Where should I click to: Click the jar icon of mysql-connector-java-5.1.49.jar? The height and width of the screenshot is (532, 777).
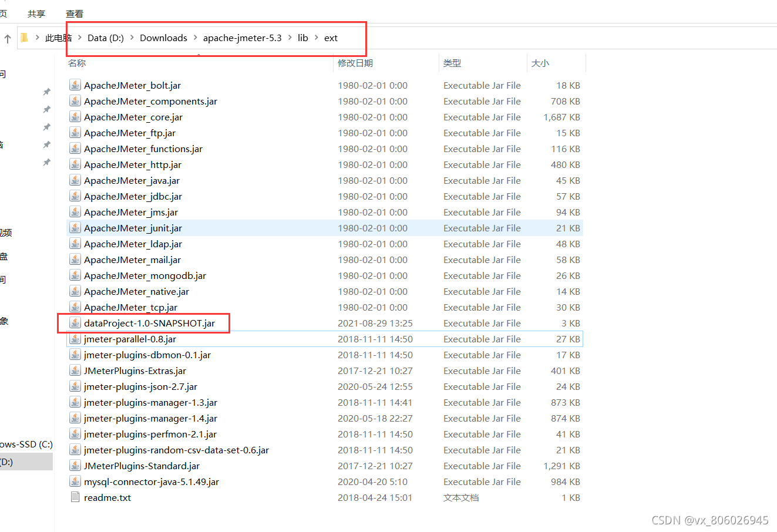[x=75, y=482]
